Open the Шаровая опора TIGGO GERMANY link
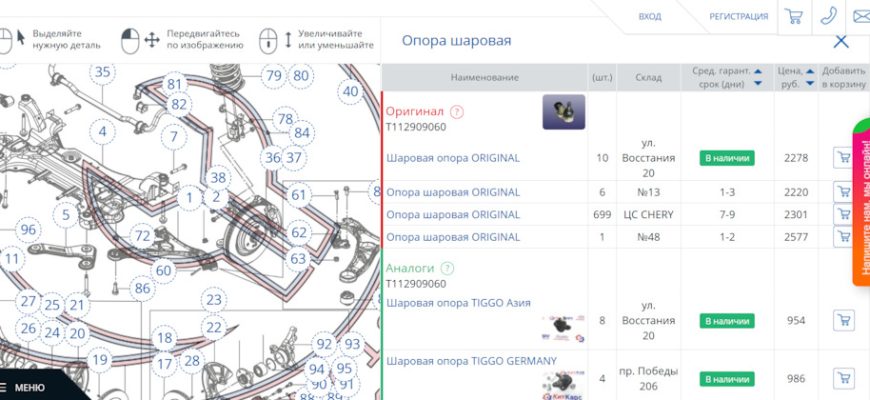The height and width of the screenshot is (400, 870). coord(471,360)
